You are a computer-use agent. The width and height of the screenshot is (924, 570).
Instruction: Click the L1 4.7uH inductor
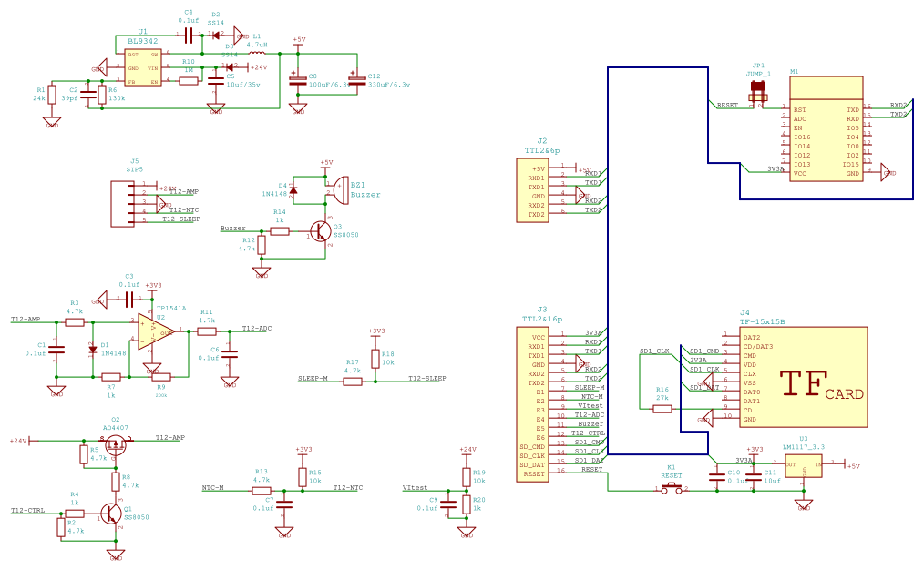pyautogui.click(x=256, y=53)
